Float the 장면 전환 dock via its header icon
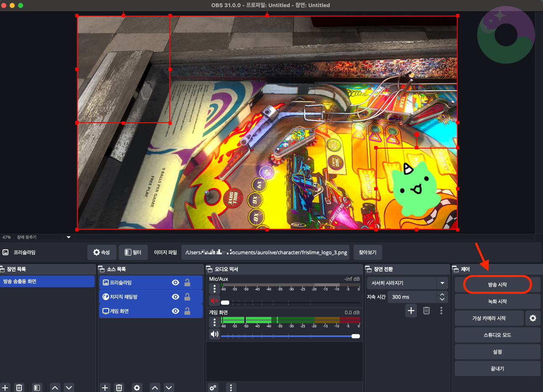543x392 pixels. (x=368, y=269)
